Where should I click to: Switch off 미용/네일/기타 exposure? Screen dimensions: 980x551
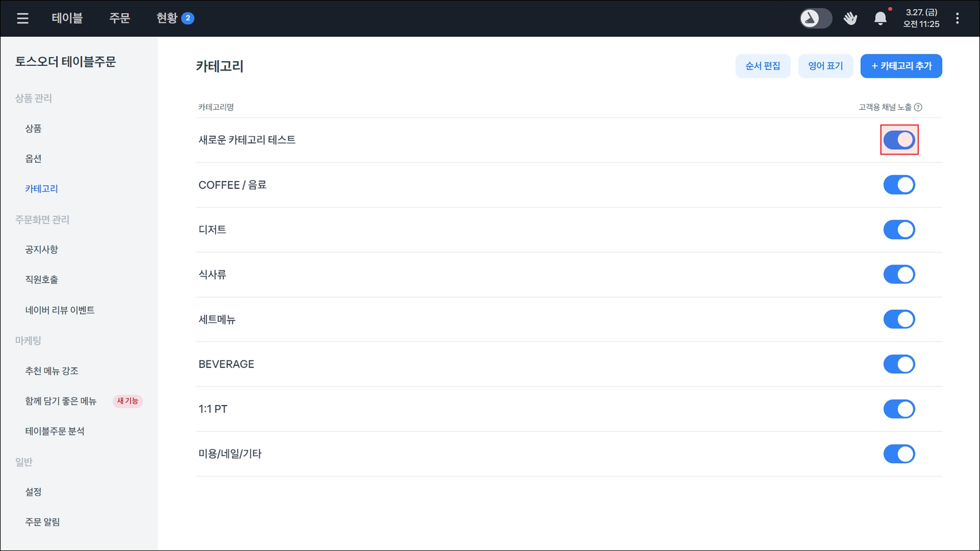(x=899, y=454)
